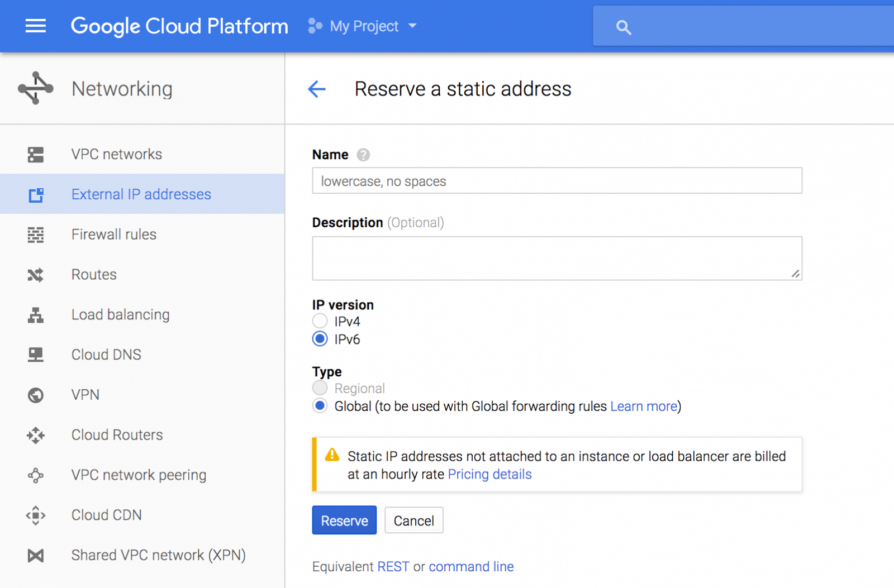Select the IPv6 radio button
Viewport: 894px width, 588px height.
[320, 339]
